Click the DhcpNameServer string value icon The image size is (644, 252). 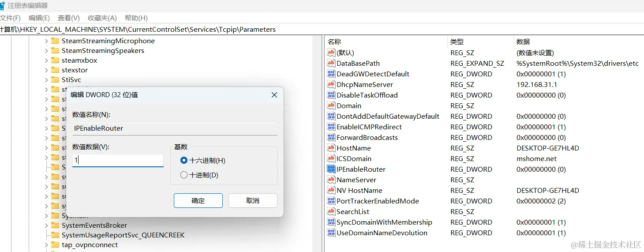pyautogui.click(x=331, y=84)
